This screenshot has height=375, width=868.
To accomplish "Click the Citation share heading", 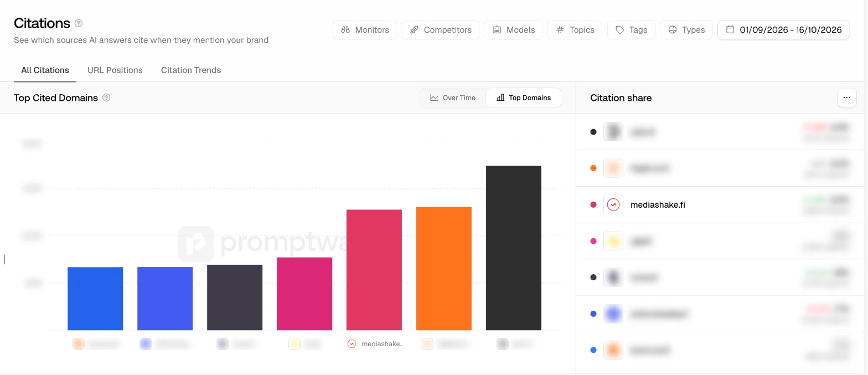I will pyautogui.click(x=621, y=98).
